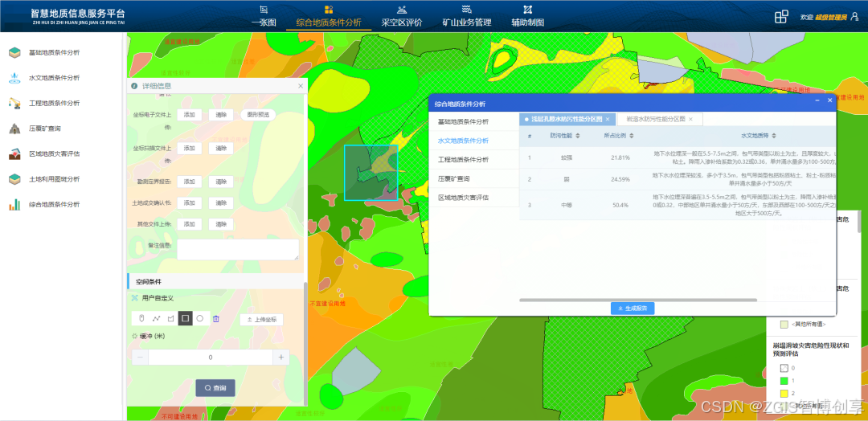This screenshot has width=868, height=421.
Task: Close the 岩溶水防污性能分区图 tab
Action: pyautogui.click(x=691, y=119)
